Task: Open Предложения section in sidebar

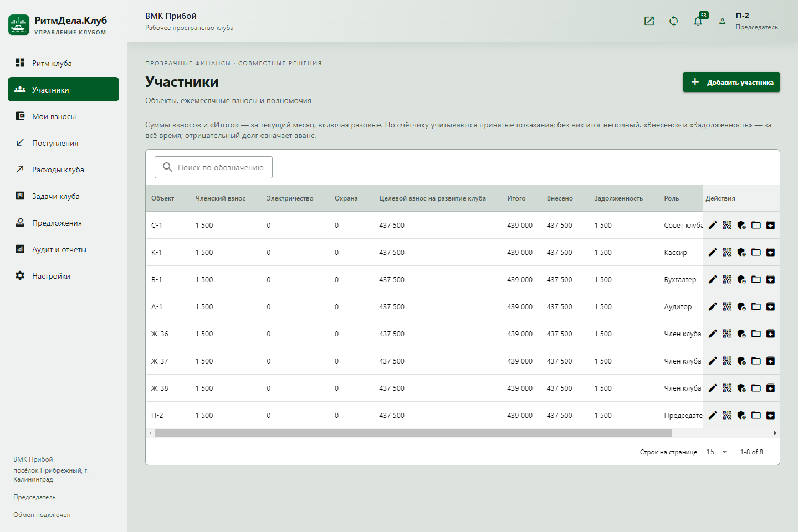Action: tap(63, 222)
